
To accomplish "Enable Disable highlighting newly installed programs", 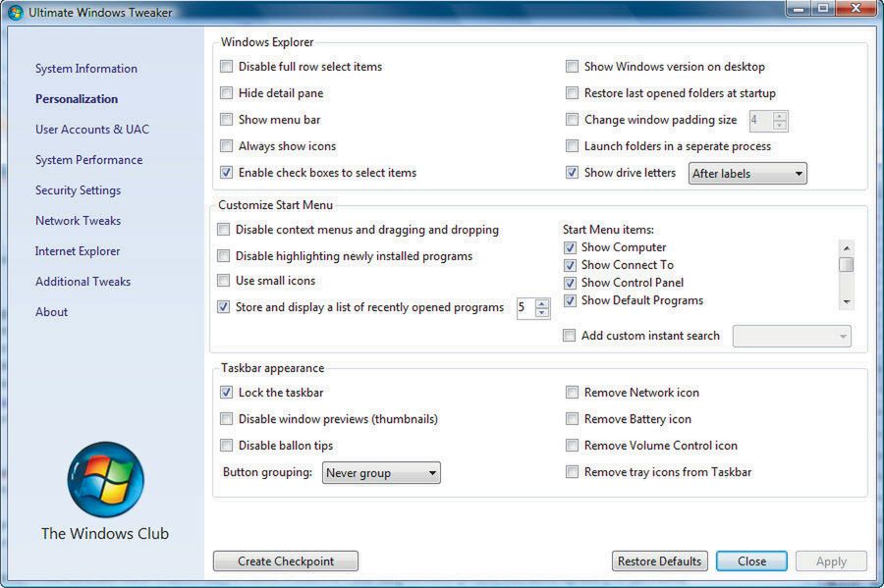I will 223,255.
